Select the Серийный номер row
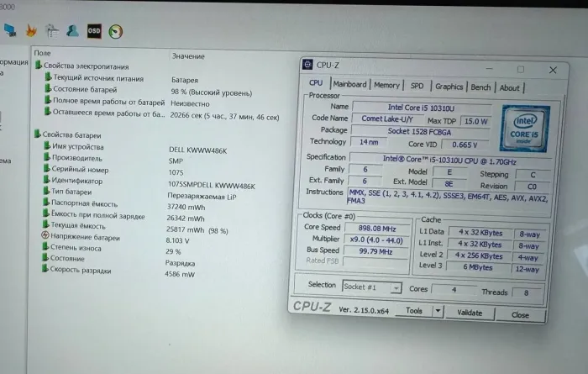 point(113,171)
